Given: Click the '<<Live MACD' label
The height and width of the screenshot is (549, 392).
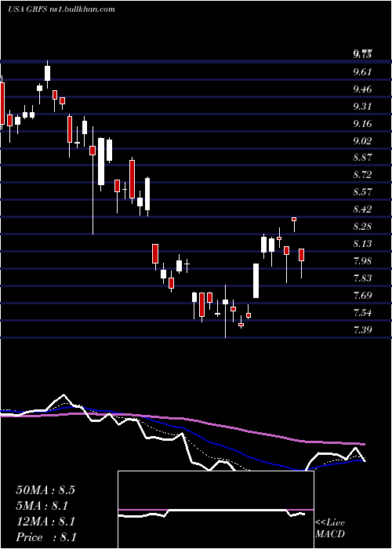Looking at the screenshot, I should click(x=330, y=529).
